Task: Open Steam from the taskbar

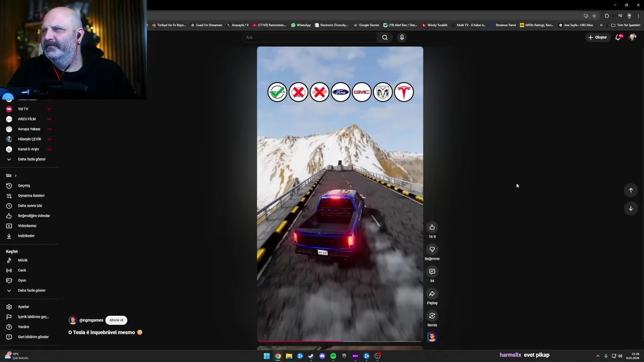Action: pyautogui.click(x=311, y=356)
